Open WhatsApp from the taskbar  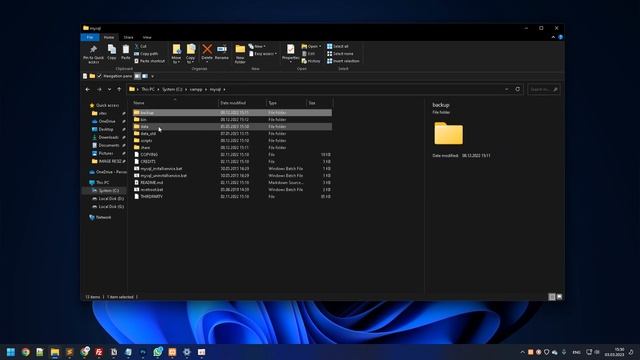[x=158, y=352]
